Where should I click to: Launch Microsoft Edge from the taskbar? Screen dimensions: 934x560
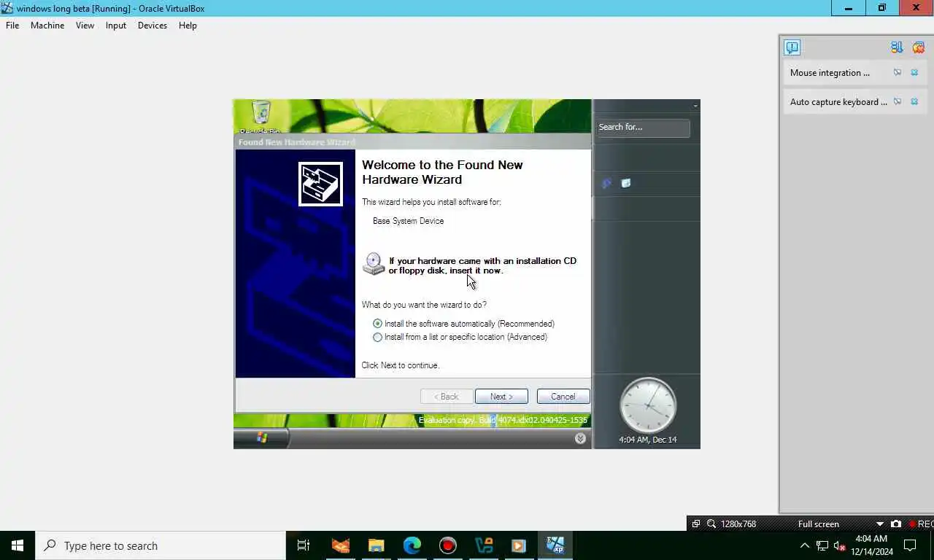point(412,545)
